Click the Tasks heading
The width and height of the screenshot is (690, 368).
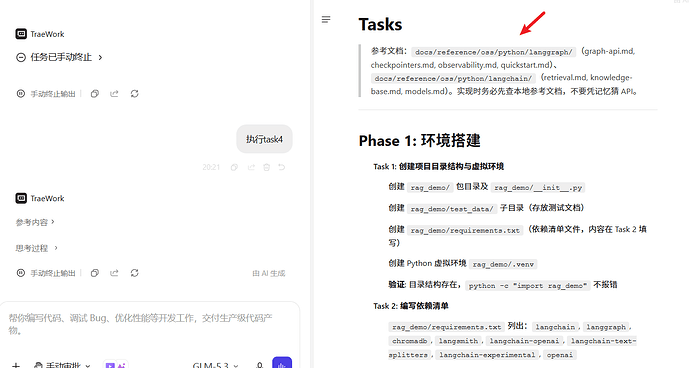point(380,24)
